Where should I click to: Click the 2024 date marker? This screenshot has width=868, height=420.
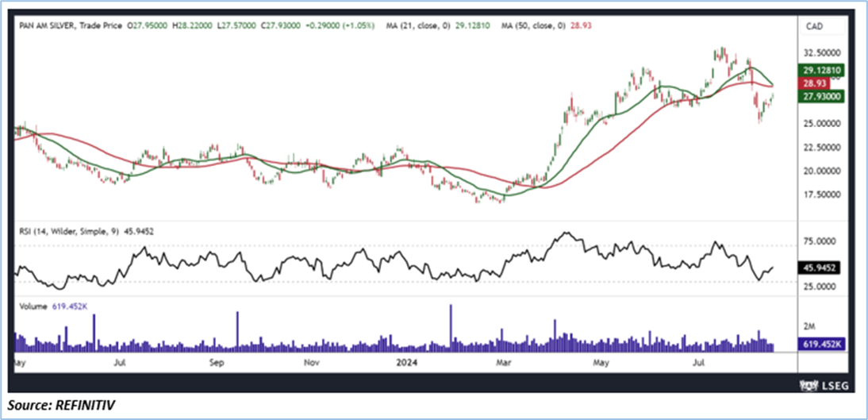[x=407, y=364]
